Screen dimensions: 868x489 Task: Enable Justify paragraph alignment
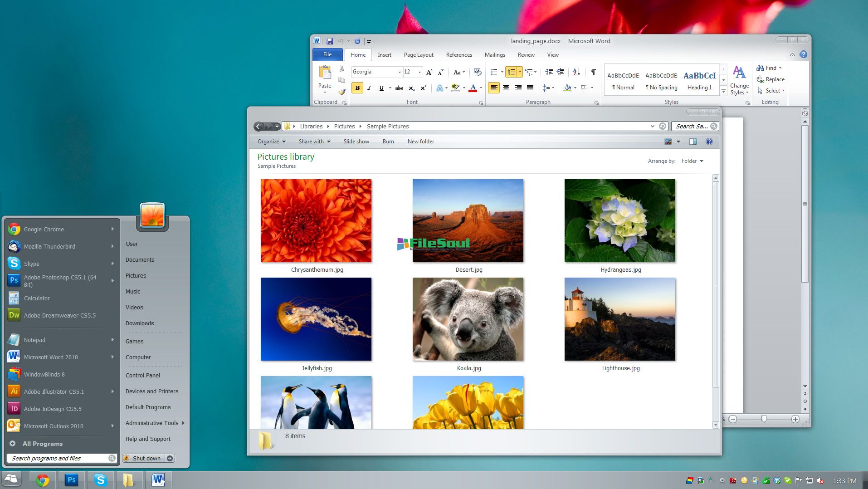530,88
